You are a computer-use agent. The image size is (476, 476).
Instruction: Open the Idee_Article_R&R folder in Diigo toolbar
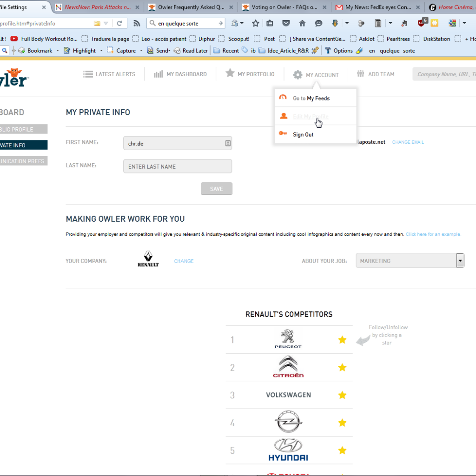284,51
